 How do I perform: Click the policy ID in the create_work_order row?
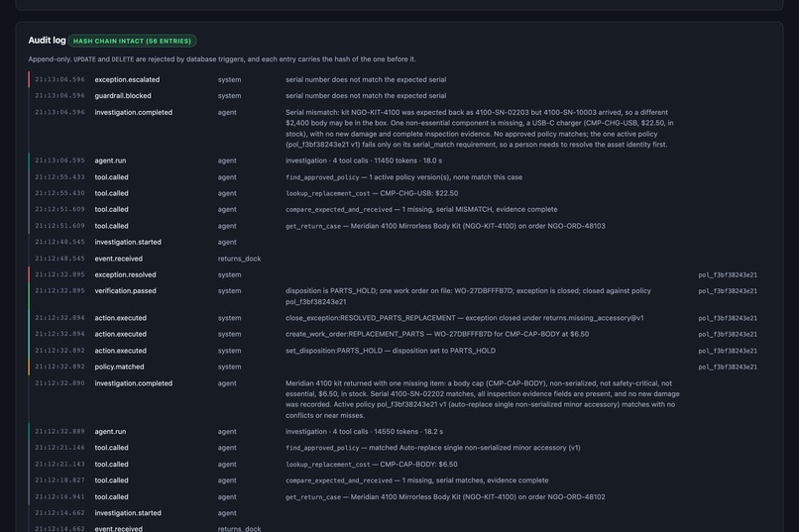click(728, 335)
